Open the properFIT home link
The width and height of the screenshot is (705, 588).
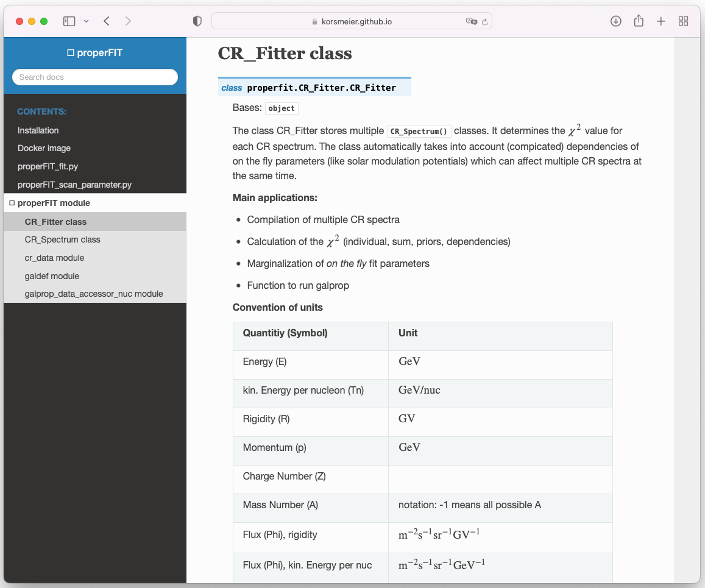point(95,53)
